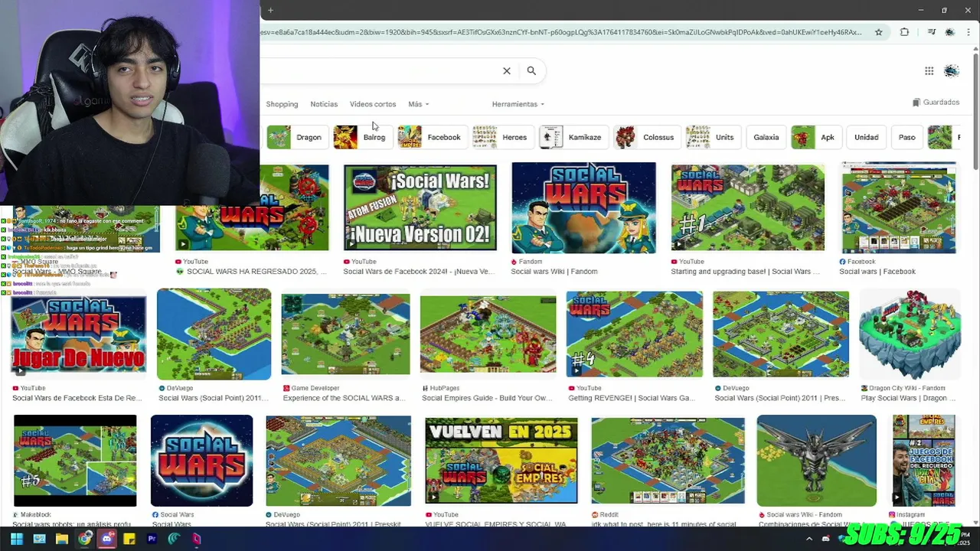The image size is (980, 551).
Task: Open the Google account avatar on the page
Action: [x=952, y=71]
